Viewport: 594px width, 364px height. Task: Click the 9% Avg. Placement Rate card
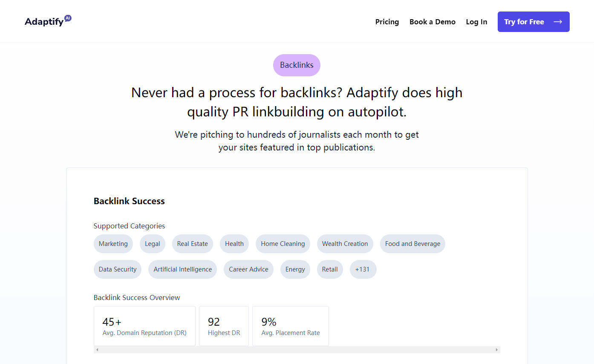click(x=290, y=326)
